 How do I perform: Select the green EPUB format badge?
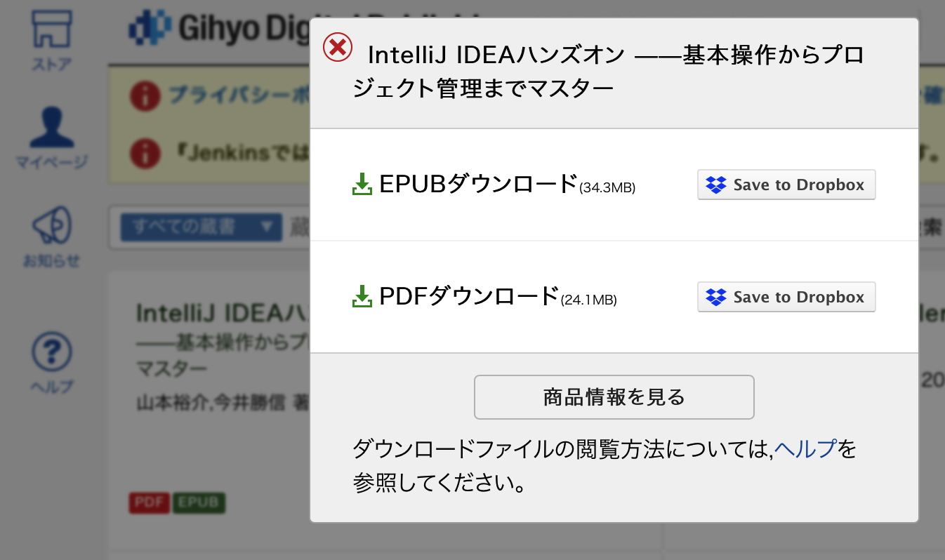[199, 502]
